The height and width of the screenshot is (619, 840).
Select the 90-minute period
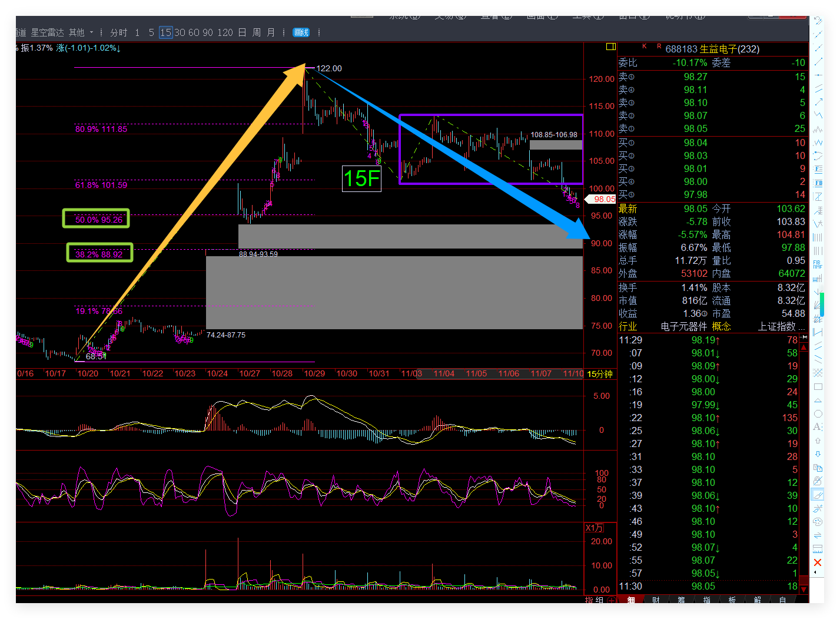click(208, 32)
